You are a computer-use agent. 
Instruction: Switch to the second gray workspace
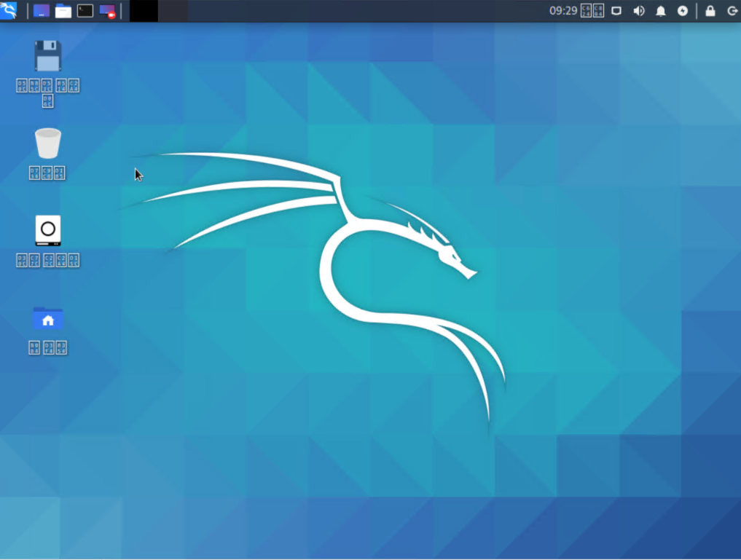(173, 11)
